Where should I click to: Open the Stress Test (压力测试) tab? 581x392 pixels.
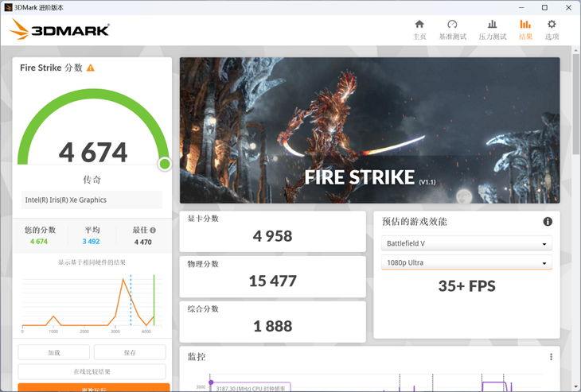click(493, 30)
